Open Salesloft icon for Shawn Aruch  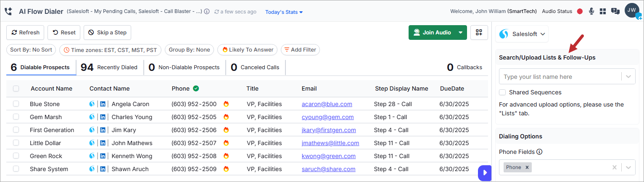(92, 169)
